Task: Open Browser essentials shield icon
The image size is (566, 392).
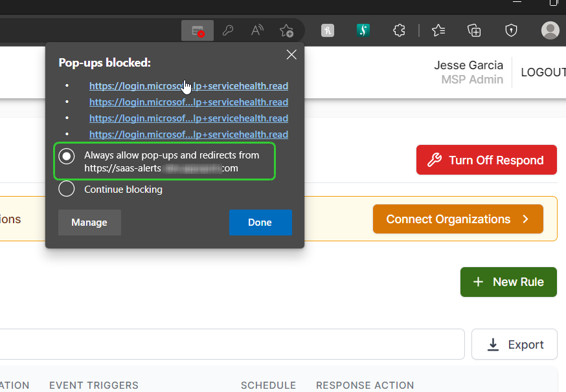Action: tap(512, 30)
